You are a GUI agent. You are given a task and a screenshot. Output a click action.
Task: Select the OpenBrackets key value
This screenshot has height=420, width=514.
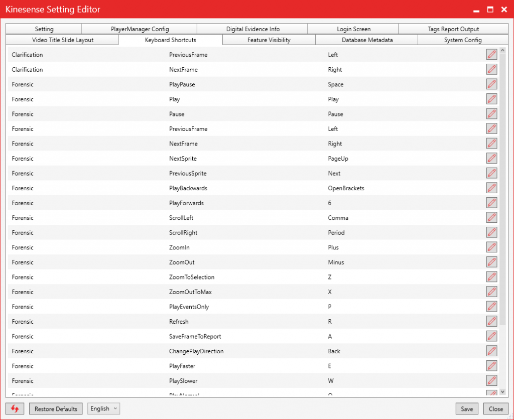[346, 188]
